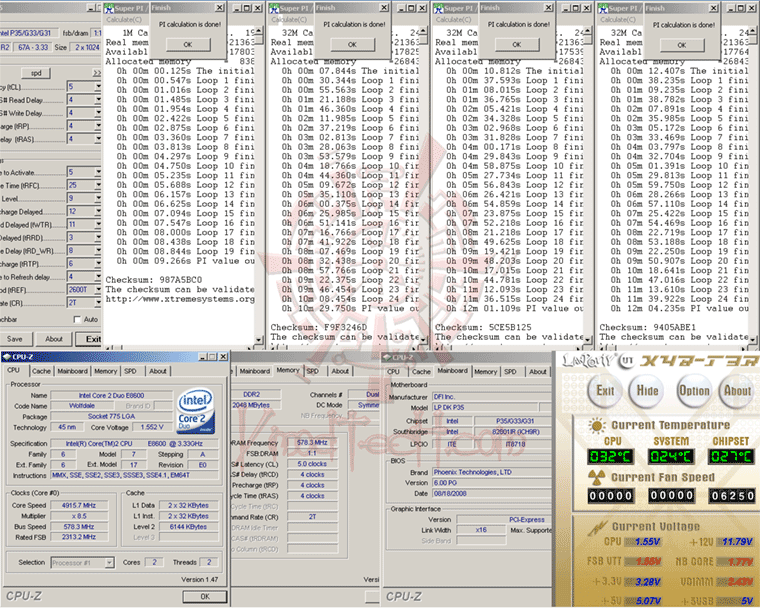This screenshot has height=608, width=760.
Task: Click OK in the Finish dialog of the 1M Super PI window
Action: [188, 45]
